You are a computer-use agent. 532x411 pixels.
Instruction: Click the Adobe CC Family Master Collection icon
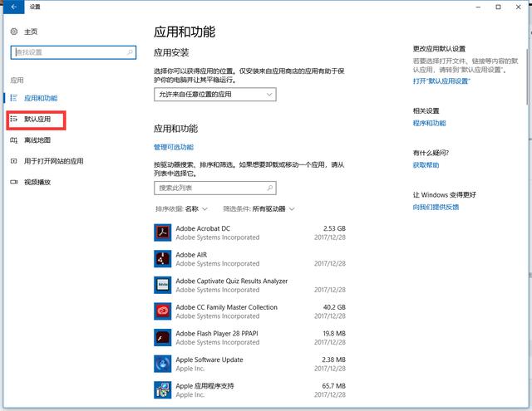point(162,311)
